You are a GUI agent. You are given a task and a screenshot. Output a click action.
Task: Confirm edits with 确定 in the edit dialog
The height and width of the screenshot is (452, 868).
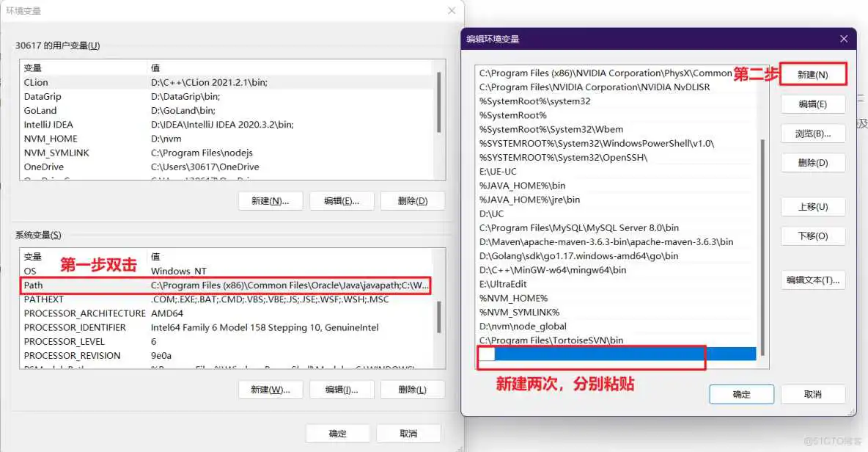(741, 394)
